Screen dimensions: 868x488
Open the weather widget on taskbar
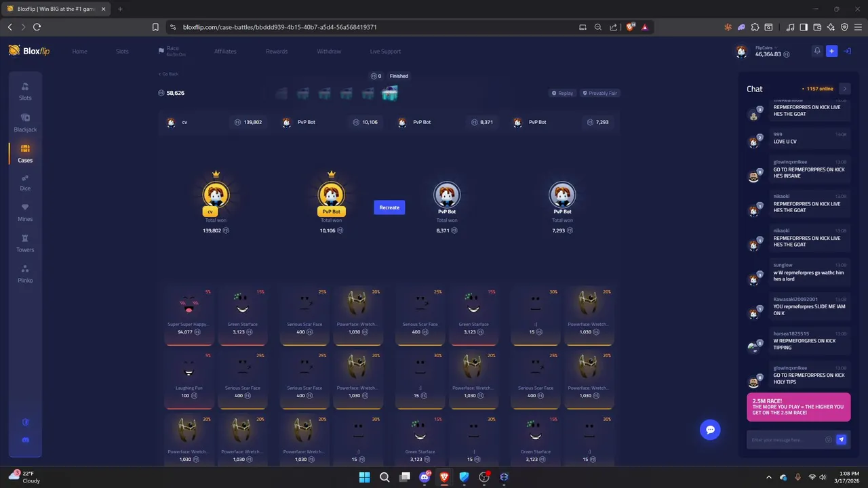(26, 477)
